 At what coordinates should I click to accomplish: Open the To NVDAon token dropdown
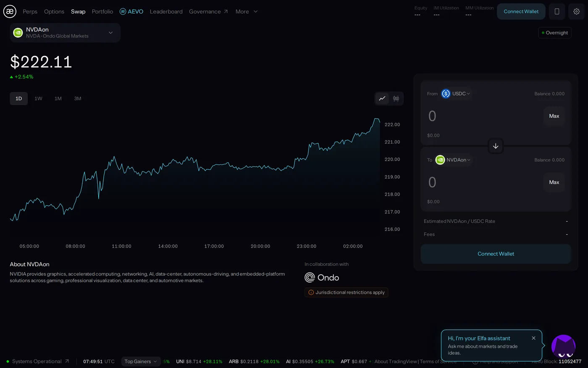point(453,160)
